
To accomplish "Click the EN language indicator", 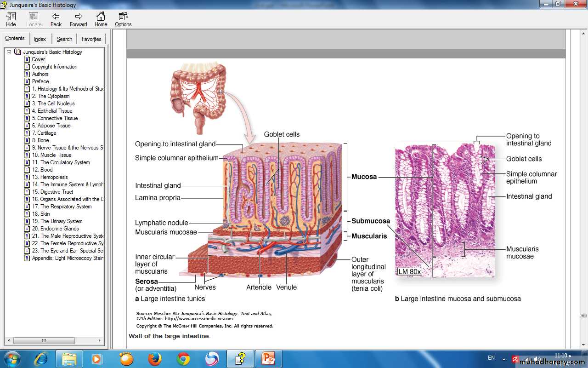I will (491, 358).
